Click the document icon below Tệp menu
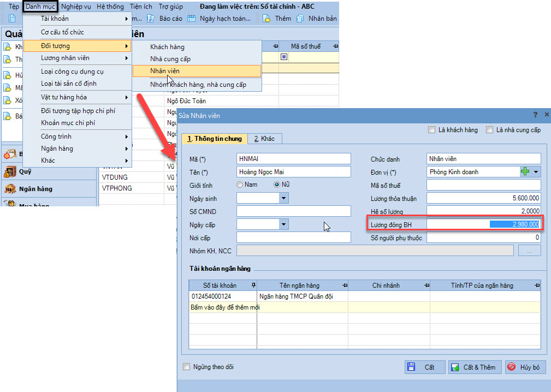Image resolution: width=551 pixels, height=392 pixels. coord(12,18)
